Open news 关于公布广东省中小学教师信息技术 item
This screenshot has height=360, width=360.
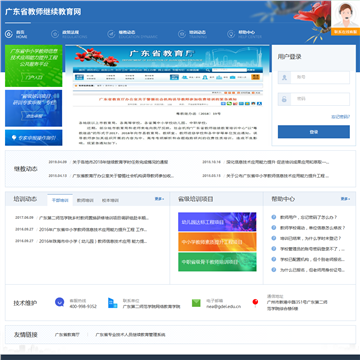pyautogui.click(x=278, y=176)
